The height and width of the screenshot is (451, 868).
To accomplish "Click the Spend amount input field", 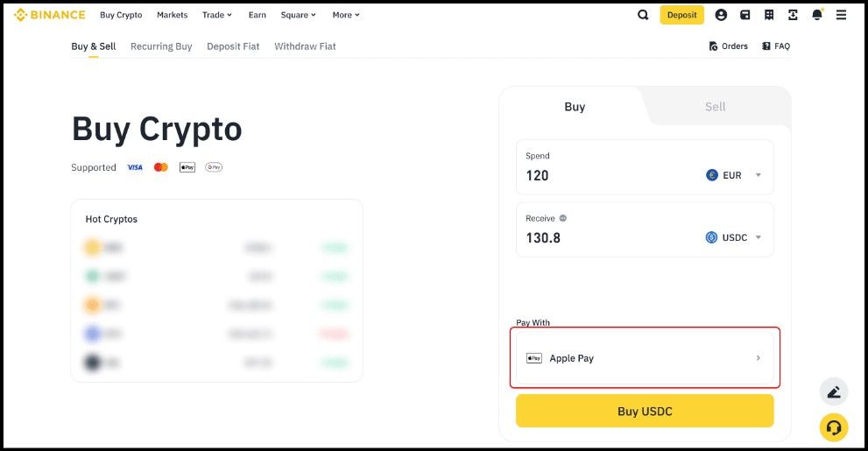I will coord(604,175).
